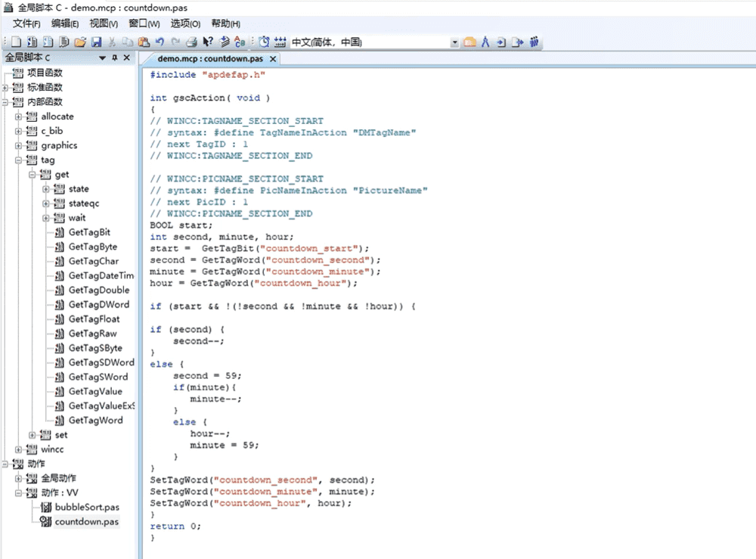Image resolution: width=756 pixels, height=559 pixels.
Task: Click the Paste clipboard toolbar icon
Action: pos(143,42)
